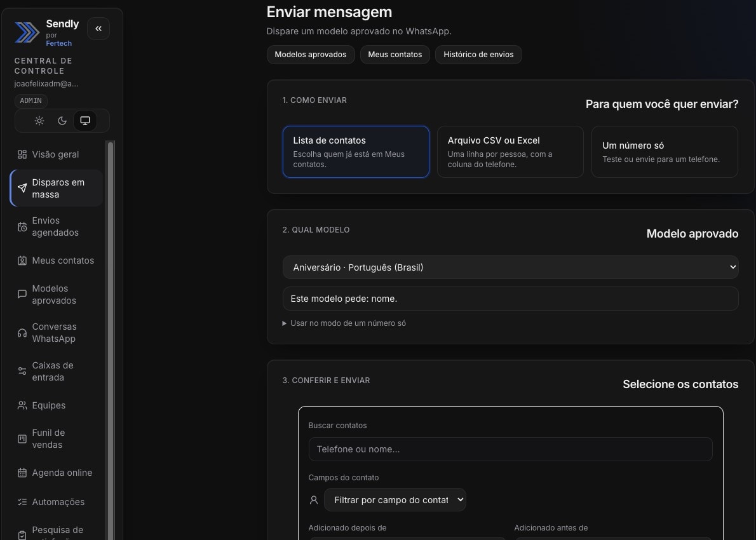
Task: Click the Meus contatos sidebar icon
Action: 22,260
